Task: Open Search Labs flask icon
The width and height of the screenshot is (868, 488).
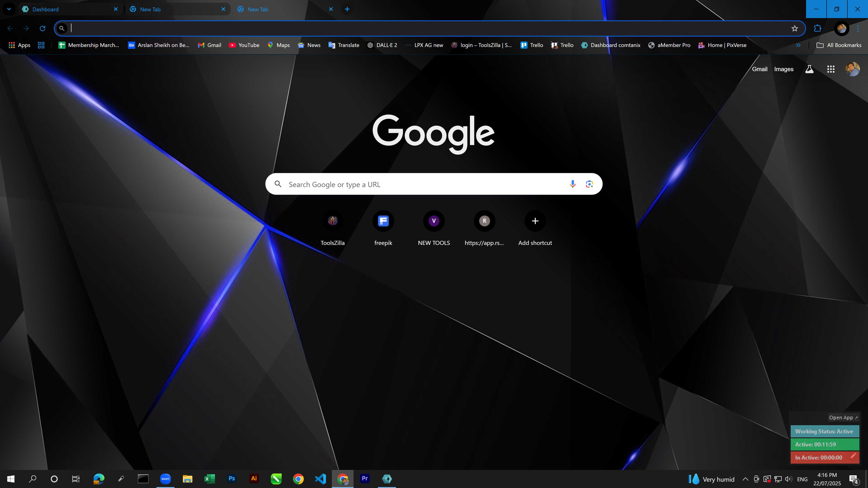Action: tap(809, 69)
